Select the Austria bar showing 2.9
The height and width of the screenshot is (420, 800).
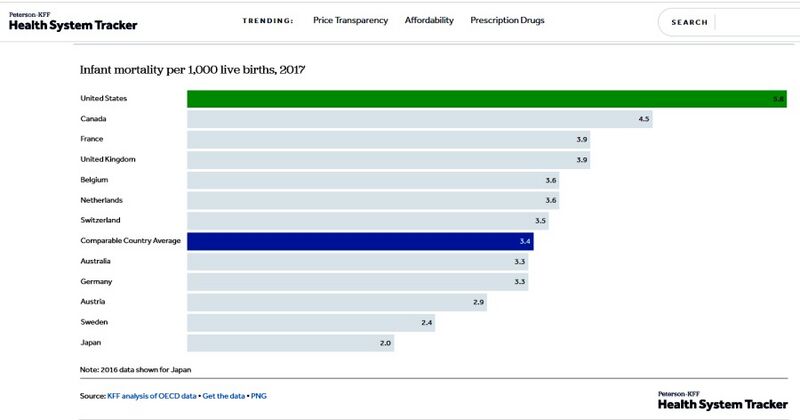[336, 302]
